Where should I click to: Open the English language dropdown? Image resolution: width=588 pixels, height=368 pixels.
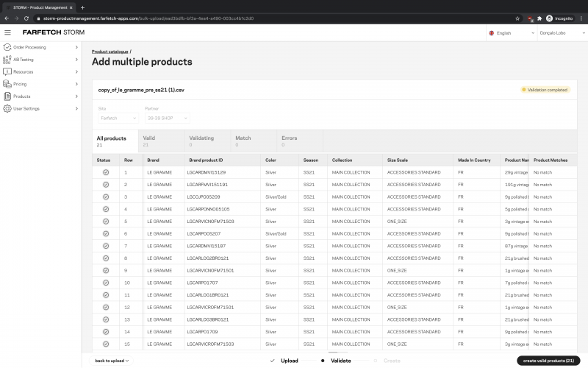coord(512,33)
